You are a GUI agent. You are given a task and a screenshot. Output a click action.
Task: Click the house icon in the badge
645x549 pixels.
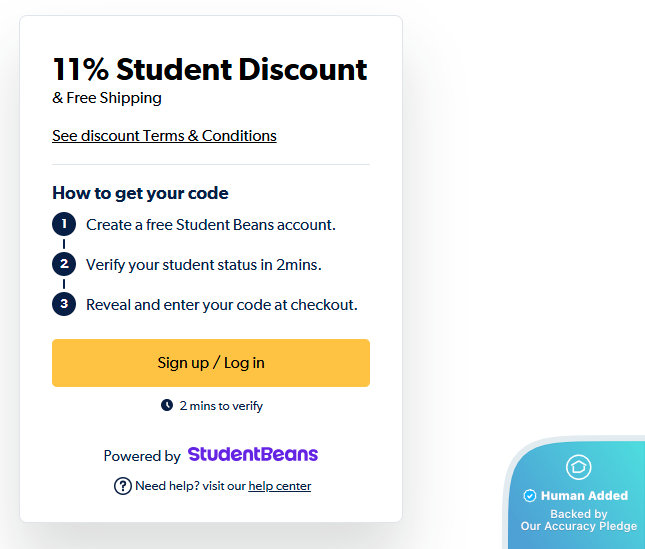click(x=579, y=467)
